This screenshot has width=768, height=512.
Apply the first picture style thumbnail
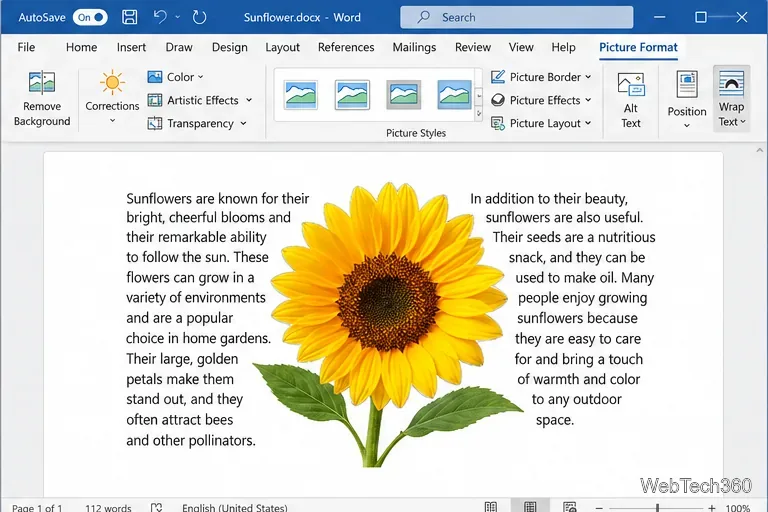(x=301, y=95)
